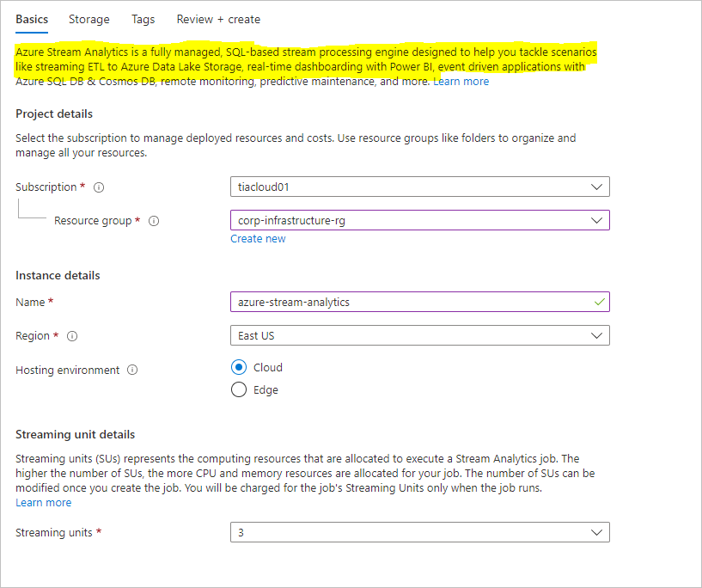Open the Review + create tab
Viewport: 702px width, 588px height.
218,19
